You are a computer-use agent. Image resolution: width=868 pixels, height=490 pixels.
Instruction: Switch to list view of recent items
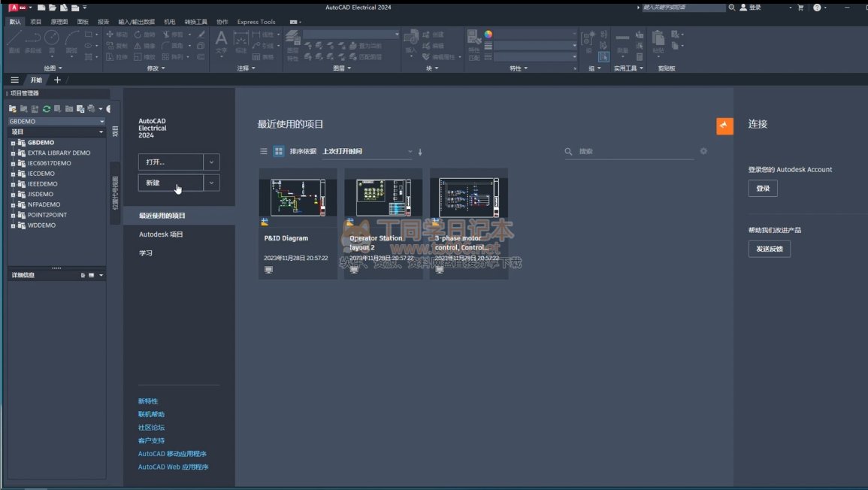(264, 151)
